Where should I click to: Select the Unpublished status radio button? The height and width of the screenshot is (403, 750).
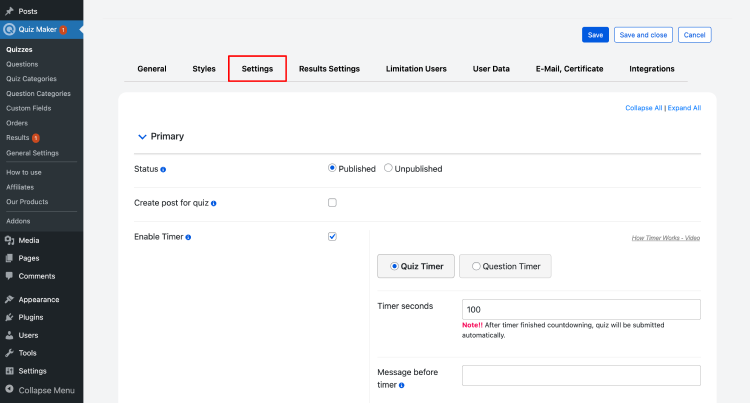click(388, 168)
